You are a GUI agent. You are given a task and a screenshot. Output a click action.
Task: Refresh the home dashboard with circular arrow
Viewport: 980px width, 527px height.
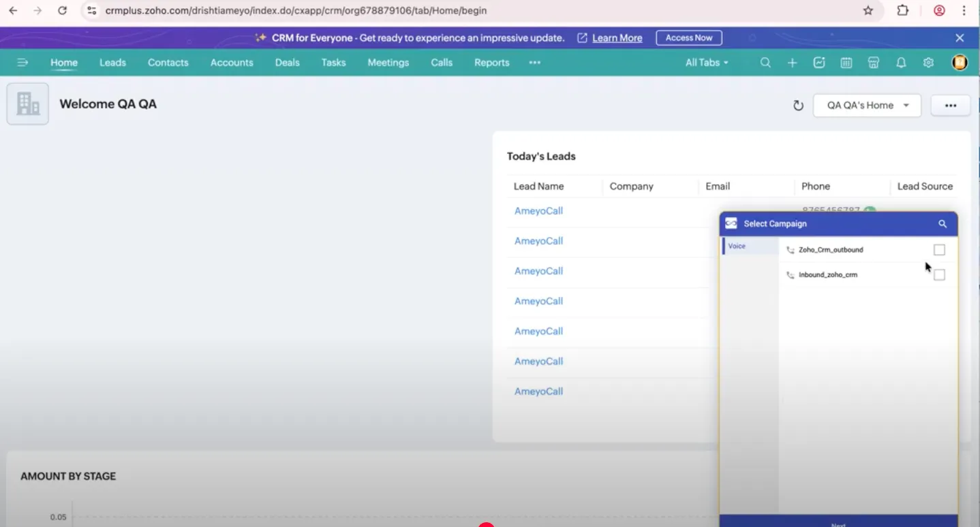tap(798, 106)
